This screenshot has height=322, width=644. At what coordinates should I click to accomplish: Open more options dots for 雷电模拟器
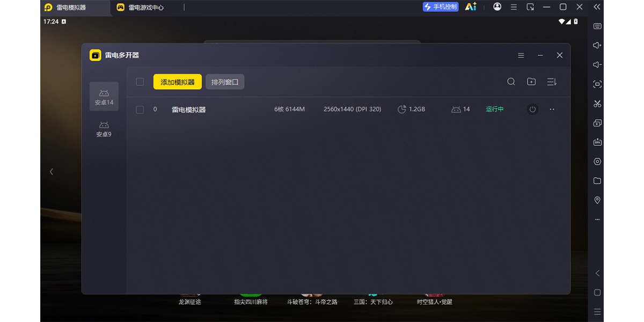click(x=552, y=109)
